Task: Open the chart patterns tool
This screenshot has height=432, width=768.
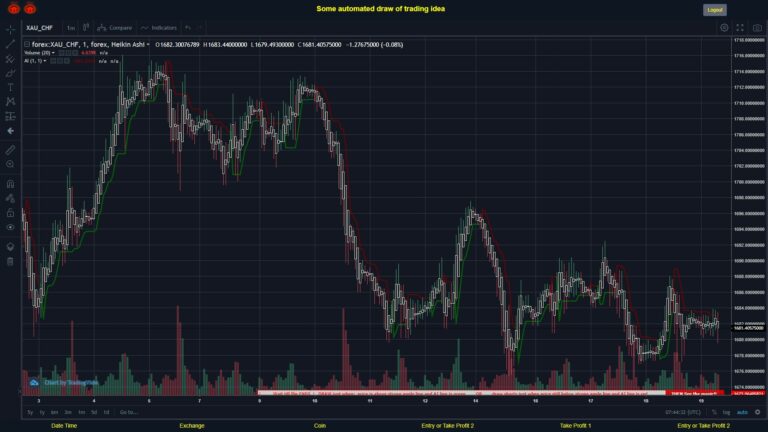Action: (10, 101)
